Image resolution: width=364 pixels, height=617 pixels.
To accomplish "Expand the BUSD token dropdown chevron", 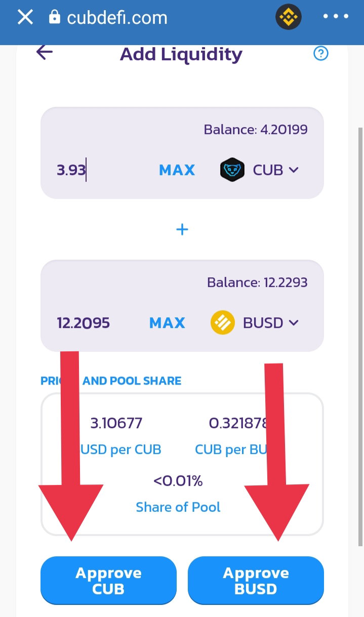I will tap(294, 323).
